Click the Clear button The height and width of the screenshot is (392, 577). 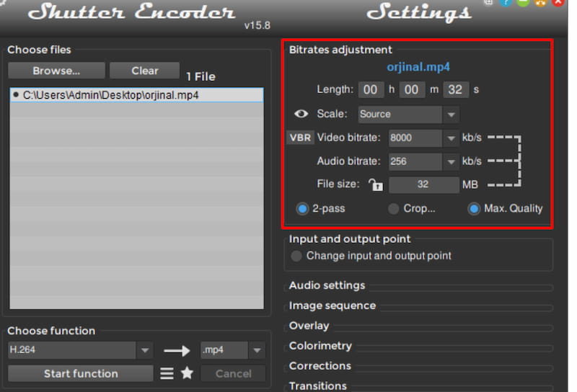click(x=145, y=71)
